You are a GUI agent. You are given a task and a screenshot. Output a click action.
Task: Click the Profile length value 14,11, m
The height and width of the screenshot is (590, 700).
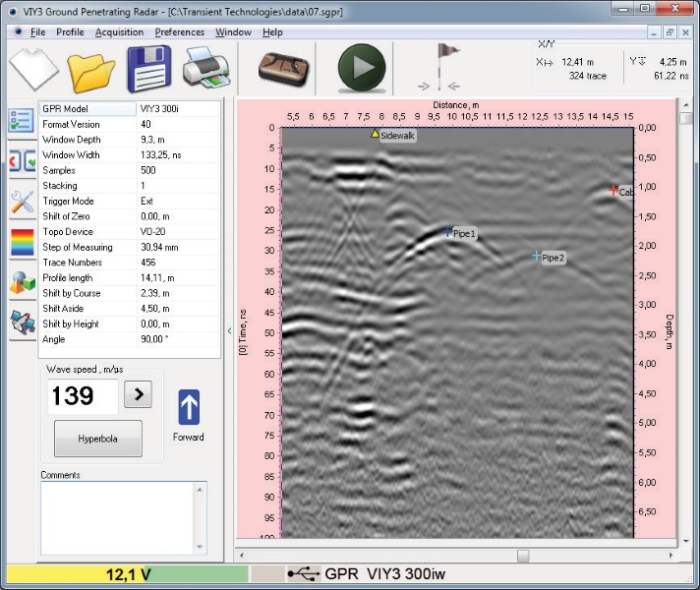point(157,278)
